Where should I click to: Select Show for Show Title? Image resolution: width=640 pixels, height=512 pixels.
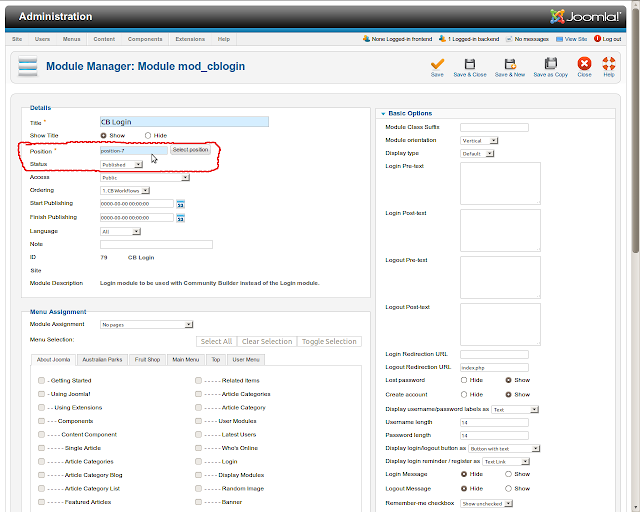103,136
